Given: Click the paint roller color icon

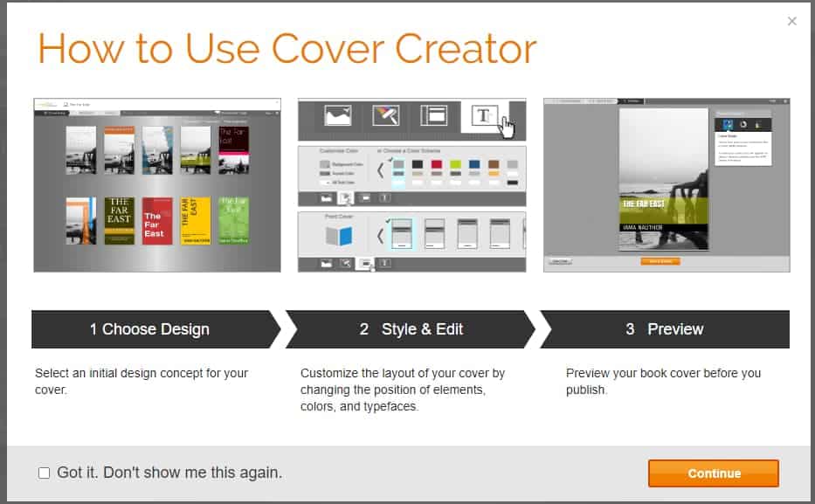Looking at the screenshot, I should [x=385, y=116].
